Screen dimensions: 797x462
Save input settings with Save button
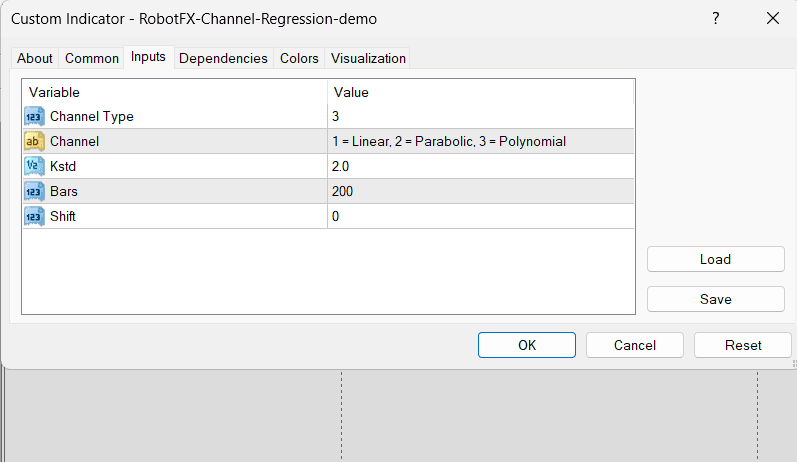(716, 299)
